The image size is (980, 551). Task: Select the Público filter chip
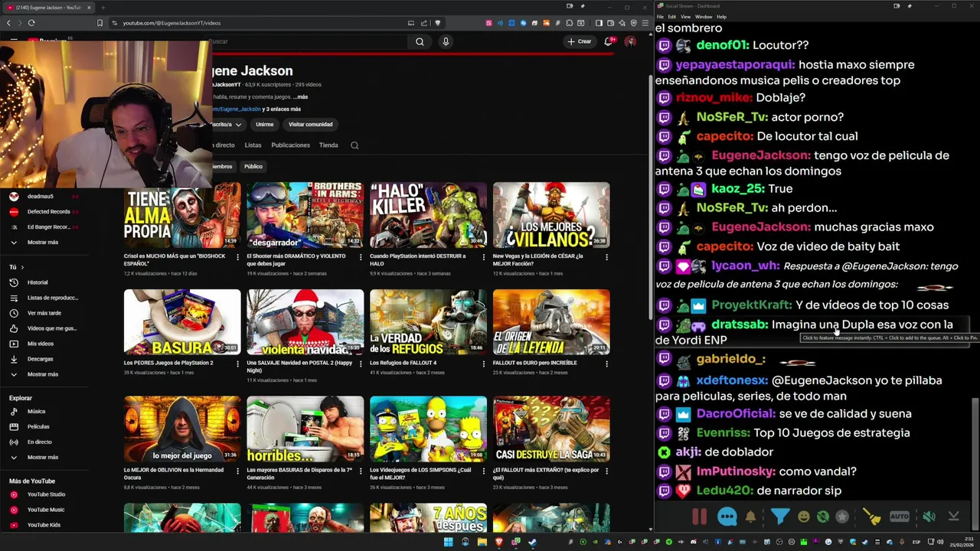pyautogui.click(x=253, y=166)
